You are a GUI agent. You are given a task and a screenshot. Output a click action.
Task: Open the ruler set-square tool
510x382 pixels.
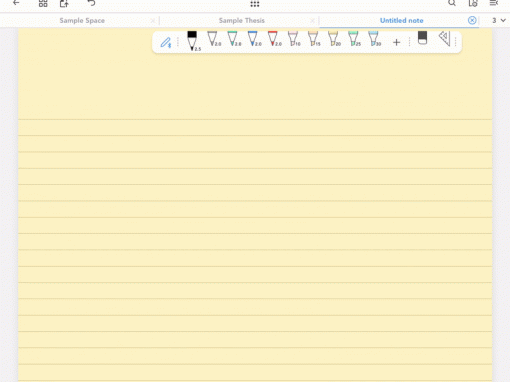pos(444,38)
